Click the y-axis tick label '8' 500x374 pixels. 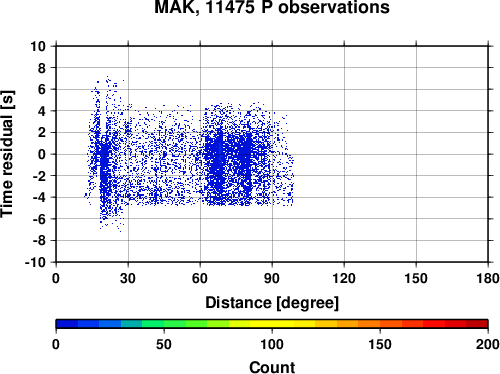pyautogui.click(x=42, y=68)
